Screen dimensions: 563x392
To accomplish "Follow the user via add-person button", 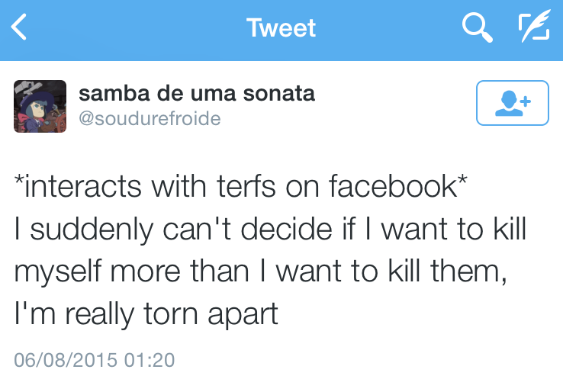I will click(512, 103).
